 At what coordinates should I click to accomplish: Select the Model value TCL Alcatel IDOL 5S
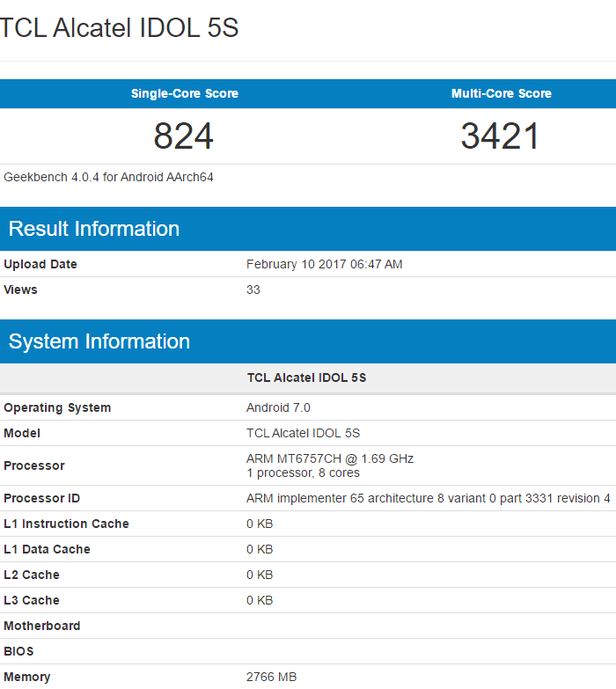pos(304,433)
